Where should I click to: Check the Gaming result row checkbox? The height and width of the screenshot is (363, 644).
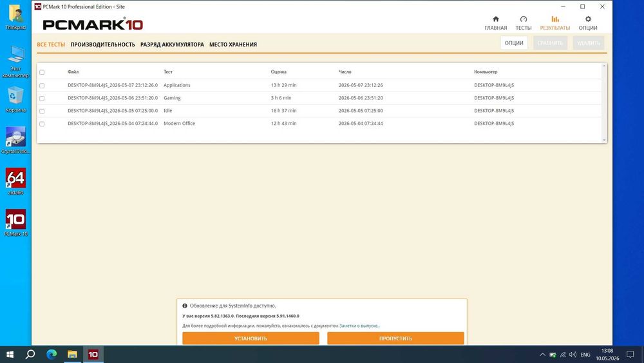click(x=42, y=98)
